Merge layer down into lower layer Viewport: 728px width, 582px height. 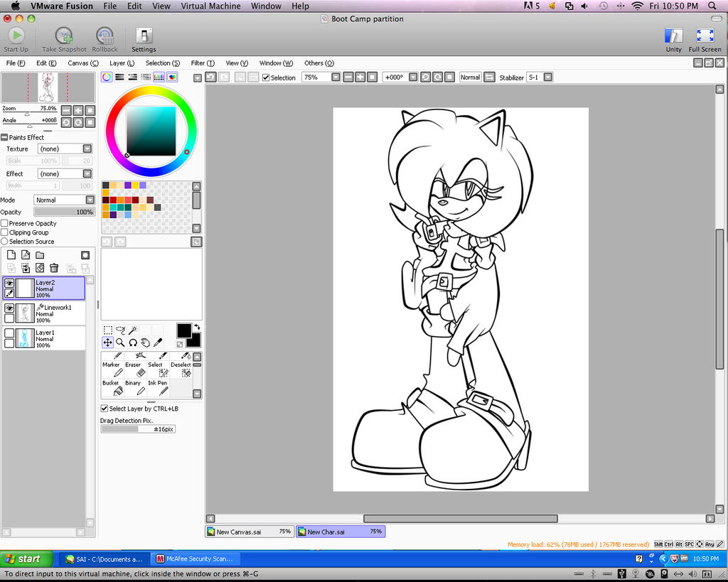pos(26,268)
